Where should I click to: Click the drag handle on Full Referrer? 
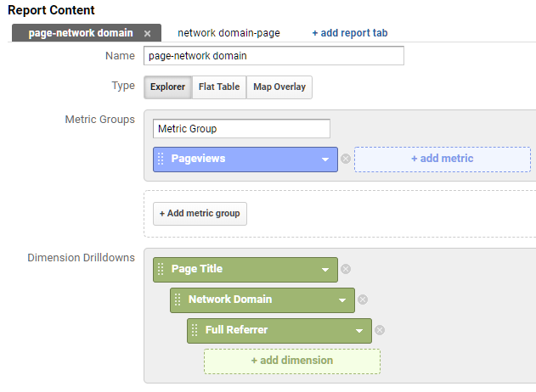(x=195, y=330)
